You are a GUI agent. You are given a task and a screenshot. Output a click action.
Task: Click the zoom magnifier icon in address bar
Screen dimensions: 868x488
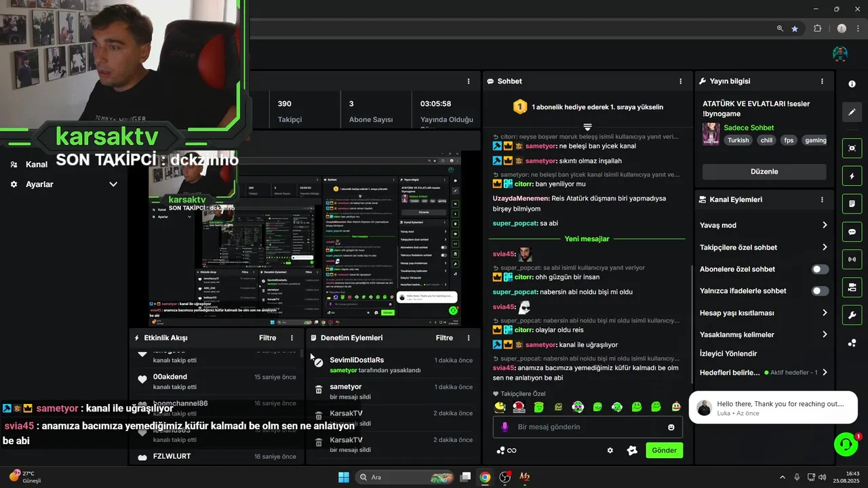[x=781, y=28]
